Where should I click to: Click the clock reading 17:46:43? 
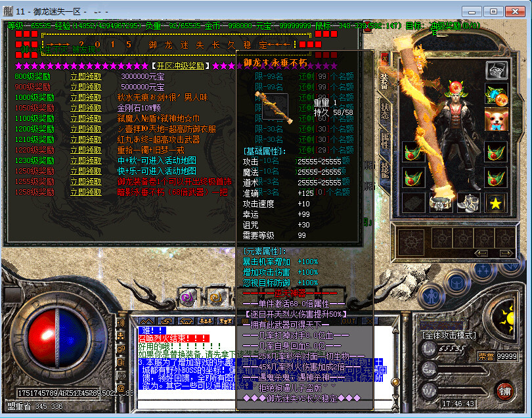point(458,404)
